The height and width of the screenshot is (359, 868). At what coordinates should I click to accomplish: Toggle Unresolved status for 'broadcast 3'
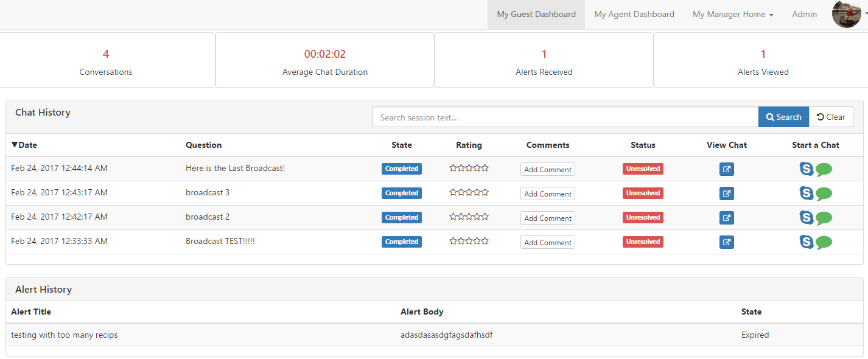[643, 193]
